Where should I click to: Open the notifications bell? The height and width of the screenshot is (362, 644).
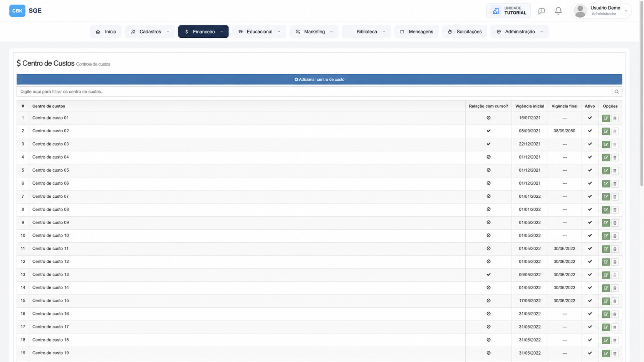pyautogui.click(x=558, y=11)
